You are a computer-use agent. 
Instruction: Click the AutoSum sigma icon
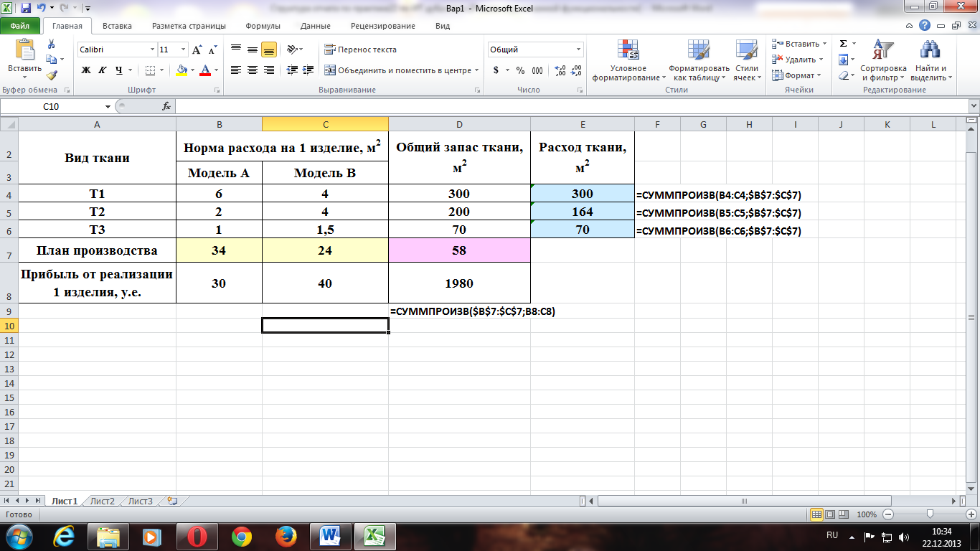click(844, 44)
